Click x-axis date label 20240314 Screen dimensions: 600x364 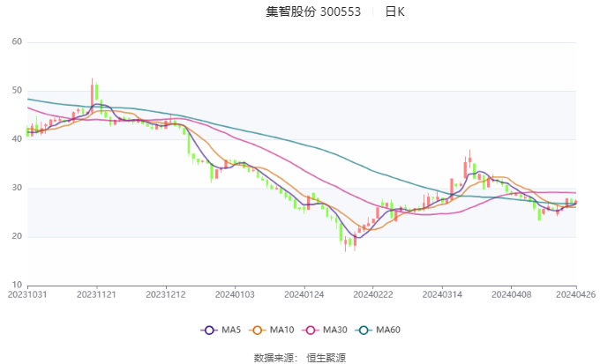(442, 294)
